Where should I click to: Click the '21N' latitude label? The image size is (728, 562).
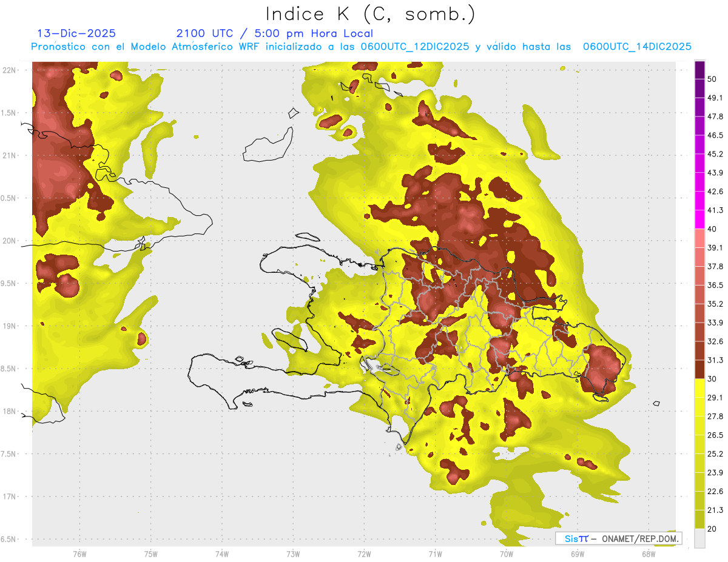pyautogui.click(x=10, y=156)
